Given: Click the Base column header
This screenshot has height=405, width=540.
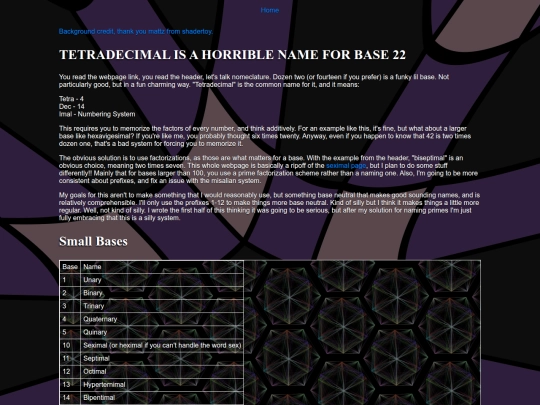Looking at the screenshot, I should (x=70, y=267).
